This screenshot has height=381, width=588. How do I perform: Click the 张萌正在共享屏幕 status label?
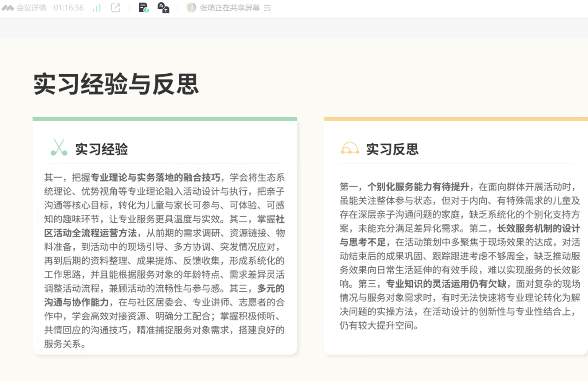click(229, 8)
